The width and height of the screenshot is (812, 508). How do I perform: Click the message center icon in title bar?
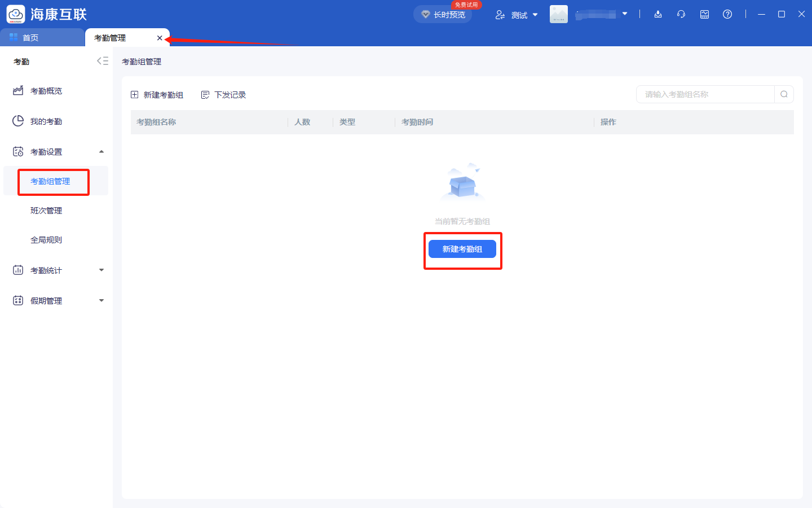tap(704, 14)
